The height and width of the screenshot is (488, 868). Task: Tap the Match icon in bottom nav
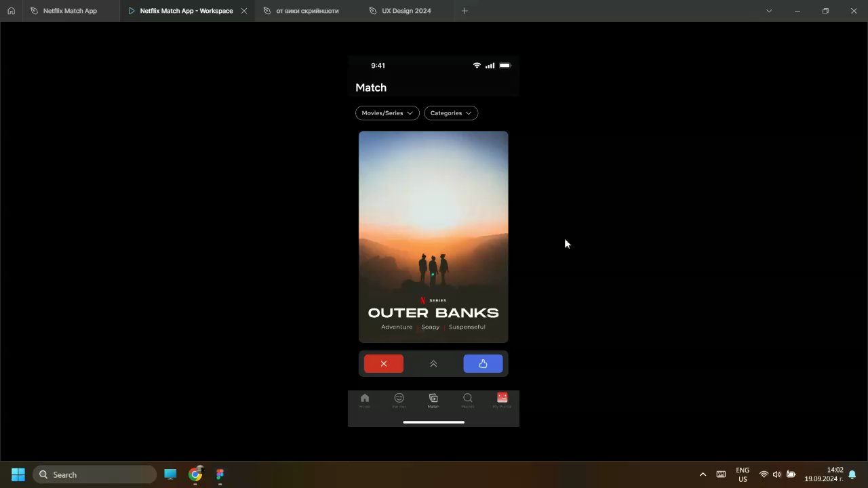pyautogui.click(x=433, y=401)
